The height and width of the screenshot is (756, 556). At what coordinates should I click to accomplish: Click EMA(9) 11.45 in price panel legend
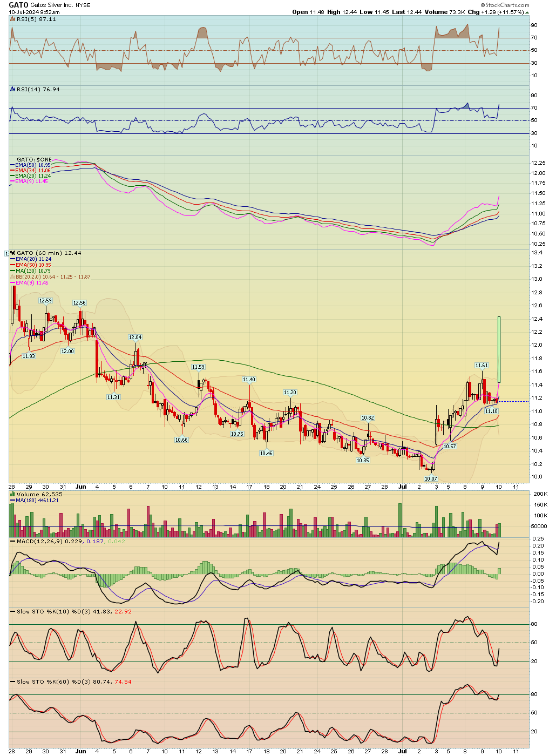[31, 282]
